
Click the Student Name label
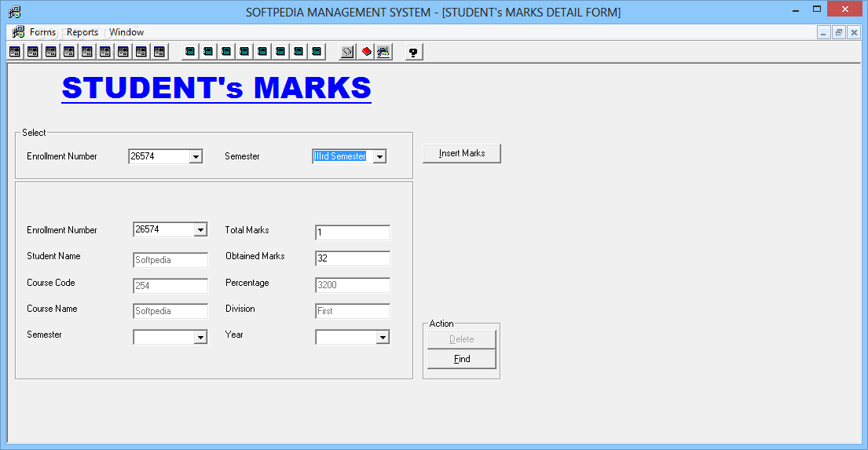point(53,256)
